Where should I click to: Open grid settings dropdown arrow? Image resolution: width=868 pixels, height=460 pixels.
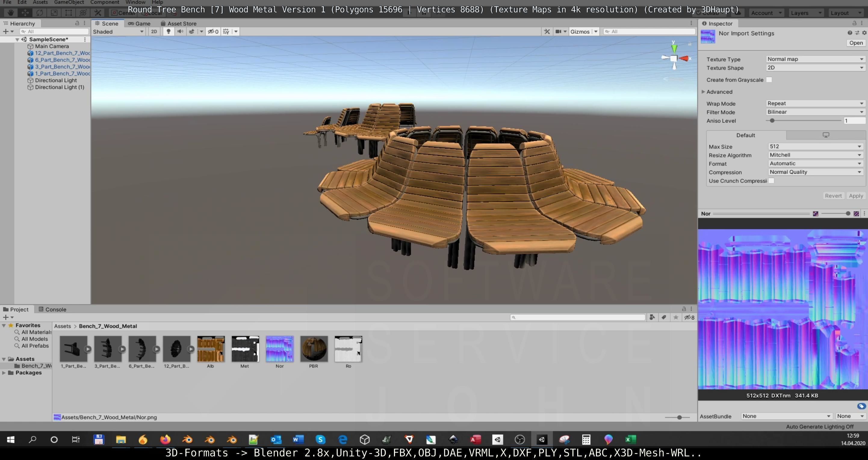236,31
